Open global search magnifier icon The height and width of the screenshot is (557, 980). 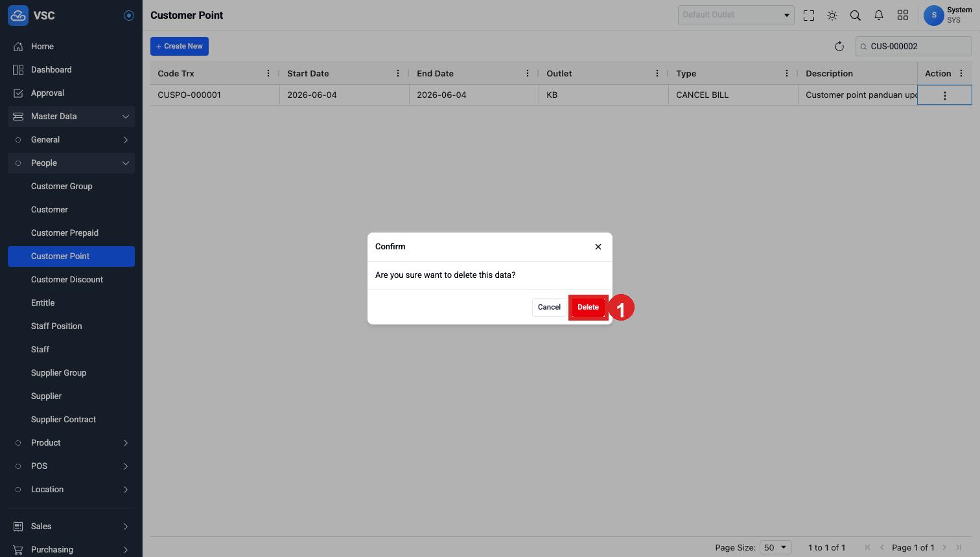tap(856, 16)
